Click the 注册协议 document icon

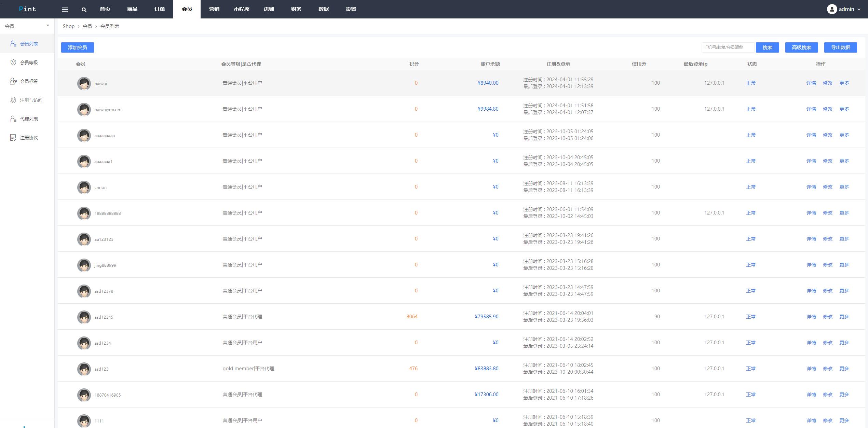[13, 137]
